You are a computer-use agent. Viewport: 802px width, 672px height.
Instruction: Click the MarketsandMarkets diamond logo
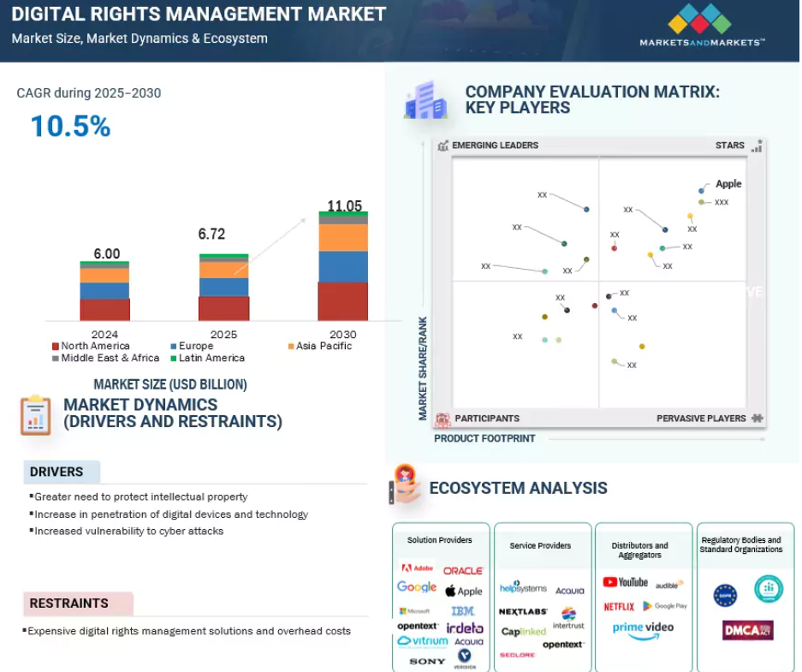point(699,19)
